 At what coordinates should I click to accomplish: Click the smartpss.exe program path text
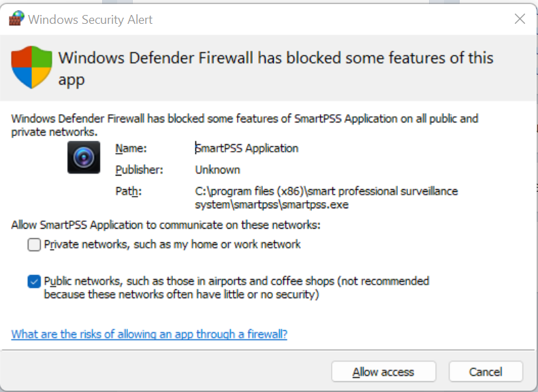click(x=326, y=198)
